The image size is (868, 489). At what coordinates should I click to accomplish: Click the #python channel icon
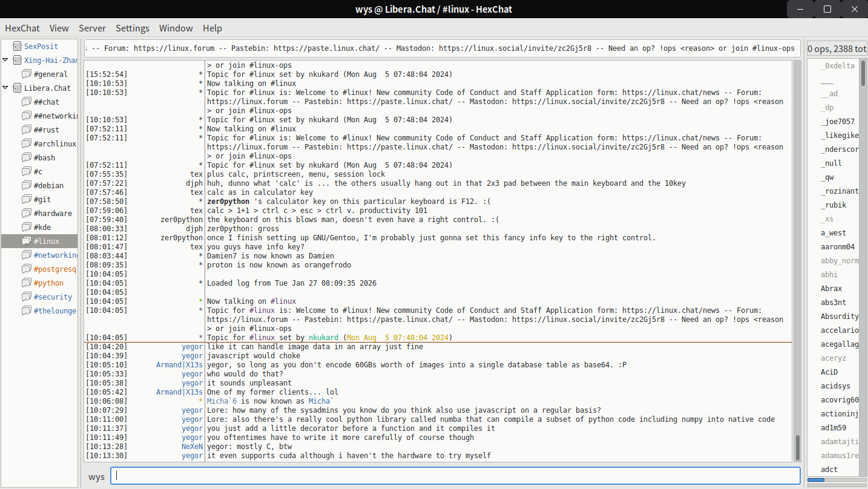point(26,283)
